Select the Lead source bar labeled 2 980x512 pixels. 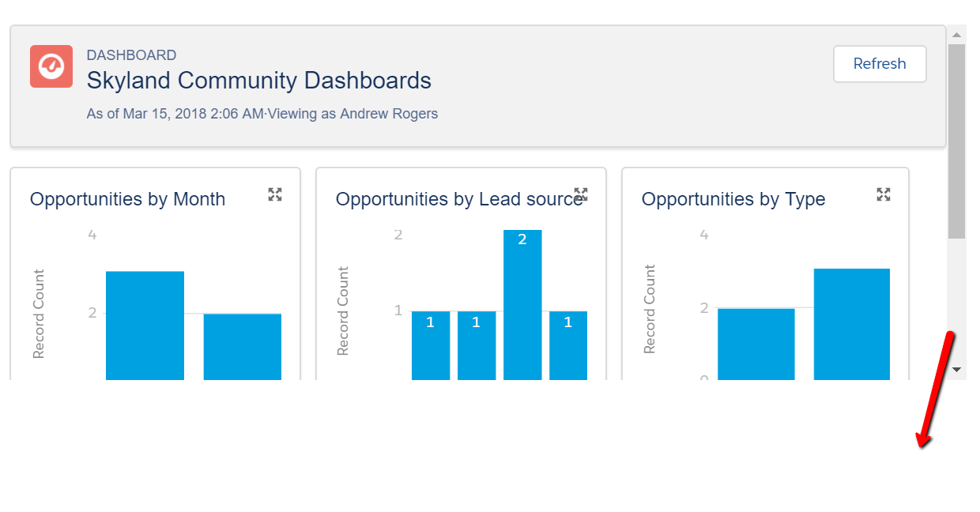point(522,304)
